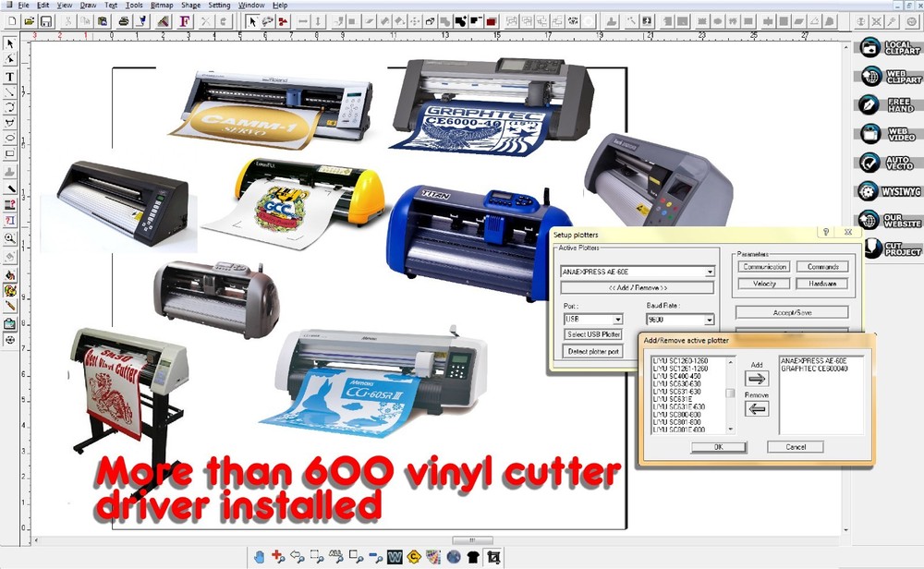924x569 pixels.
Task: Click the smiley face toolbar icon
Action: tap(912, 22)
